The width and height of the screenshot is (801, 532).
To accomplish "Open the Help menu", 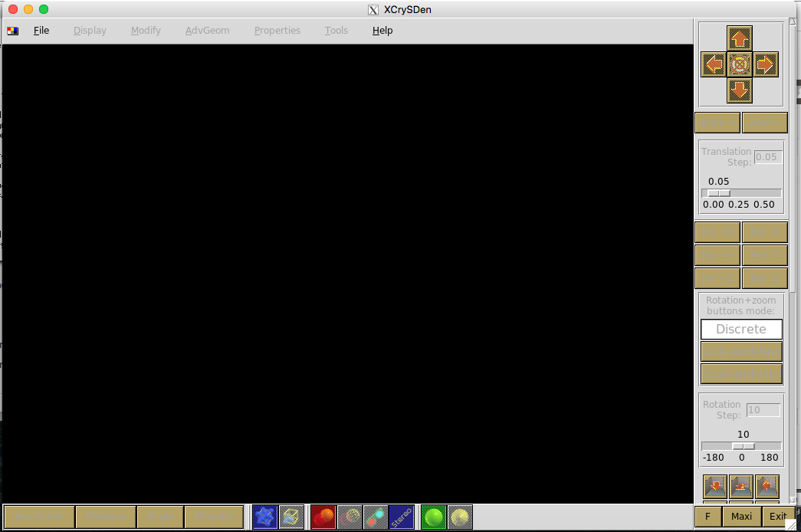I will pyautogui.click(x=382, y=31).
